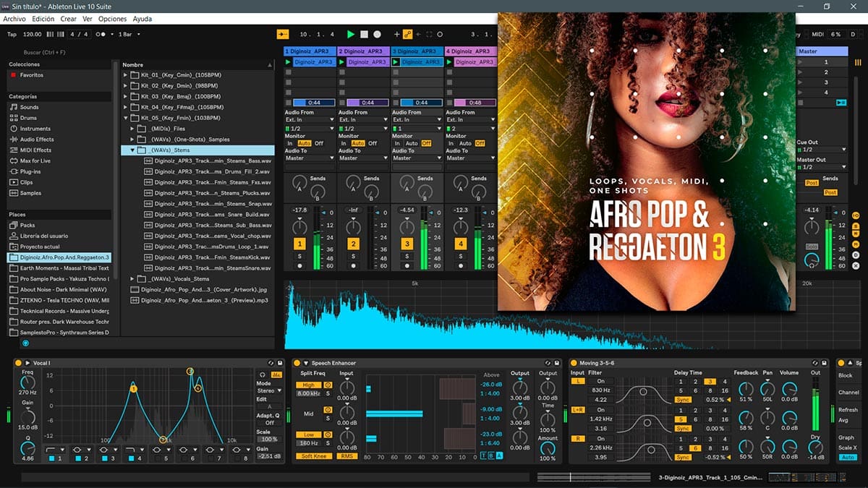The image size is (868, 488).
Task: Open the Samples category
Action: pyautogui.click(x=30, y=193)
